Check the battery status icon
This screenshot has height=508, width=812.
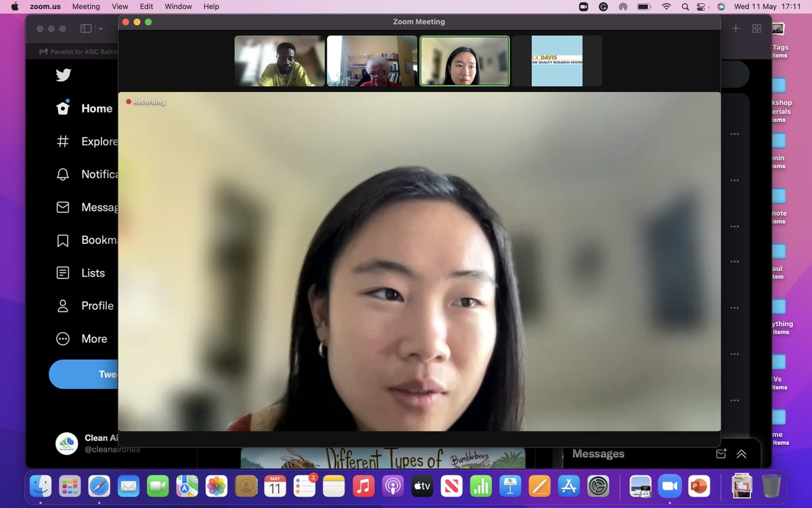644,6
